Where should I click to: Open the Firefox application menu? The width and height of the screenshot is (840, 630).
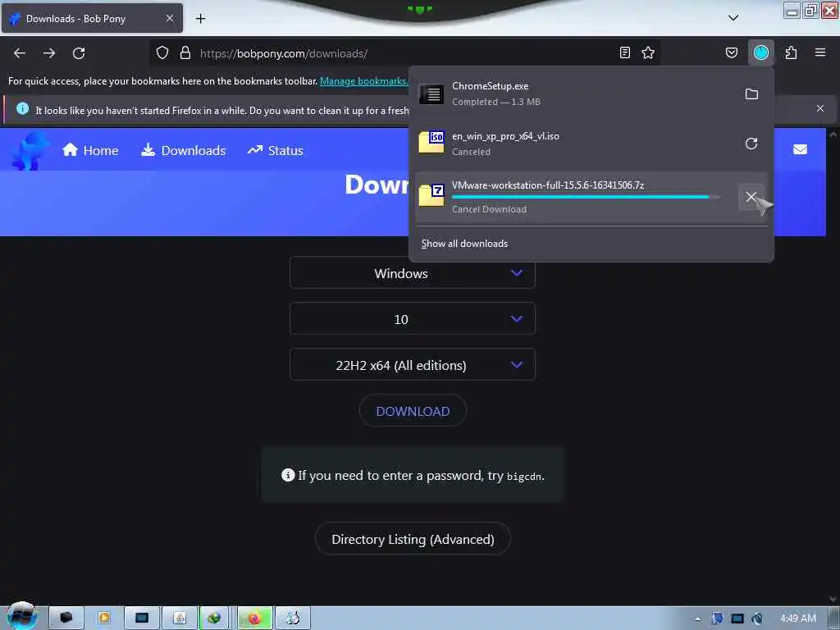coord(820,52)
